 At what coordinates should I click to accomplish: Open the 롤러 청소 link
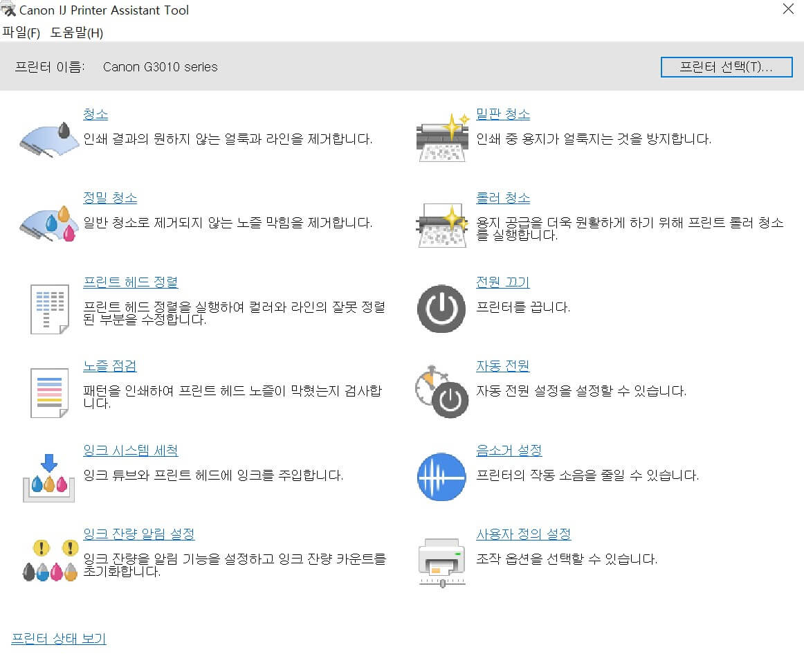pyautogui.click(x=502, y=198)
